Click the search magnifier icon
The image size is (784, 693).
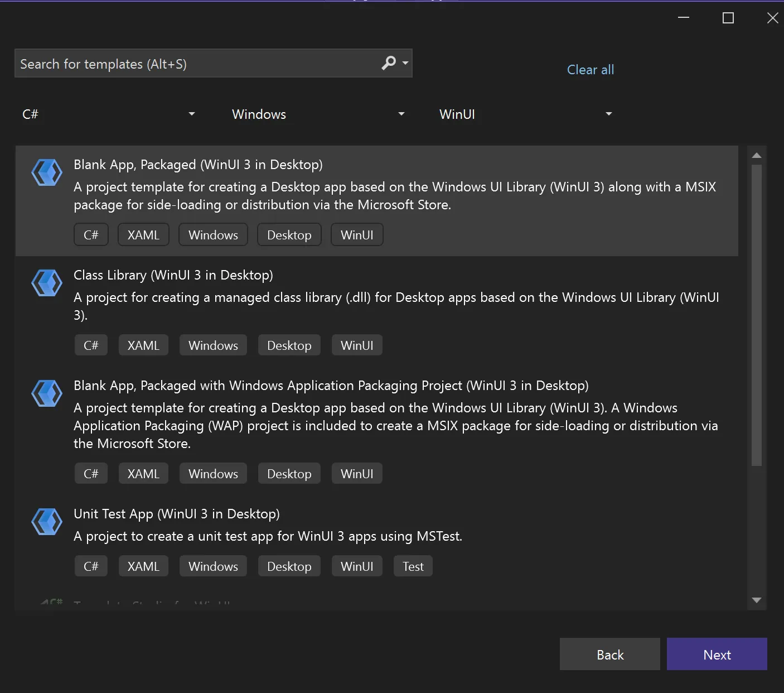(x=389, y=63)
